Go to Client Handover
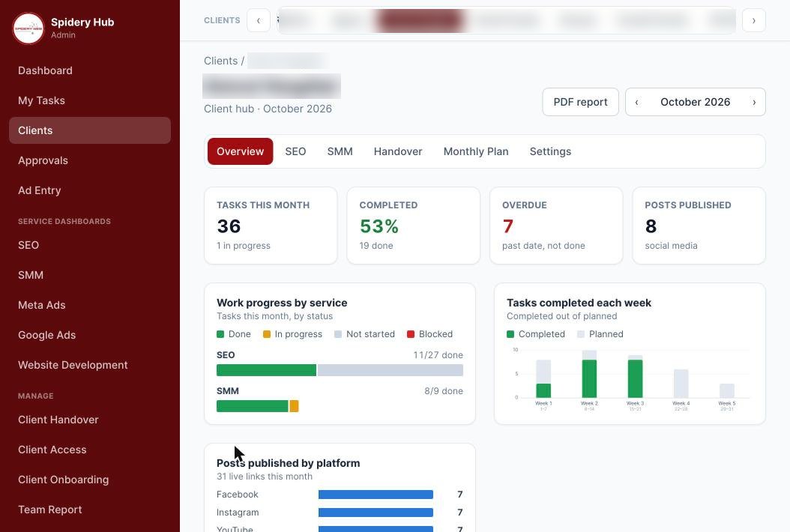The height and width of the screenshot is (532, 790). (90, 420)
